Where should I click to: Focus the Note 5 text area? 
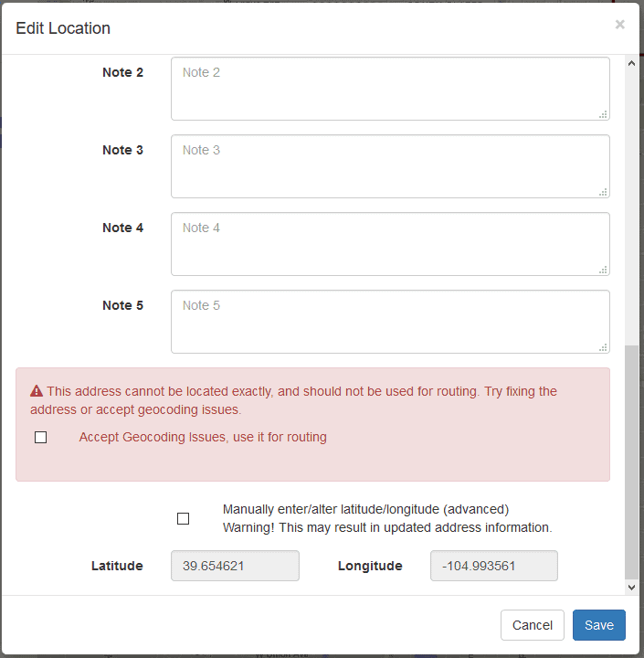(390, 322)
